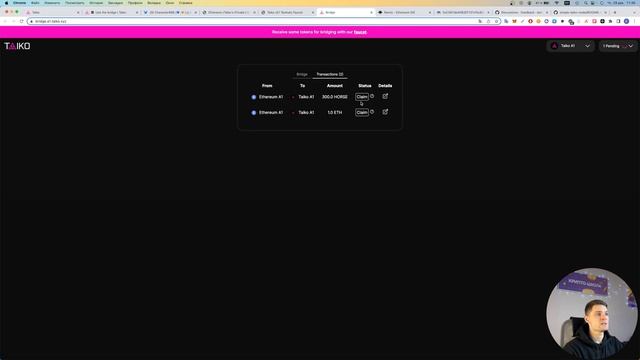Click the Status column header
Screen dimensions: 640x360
pos(364,86)
